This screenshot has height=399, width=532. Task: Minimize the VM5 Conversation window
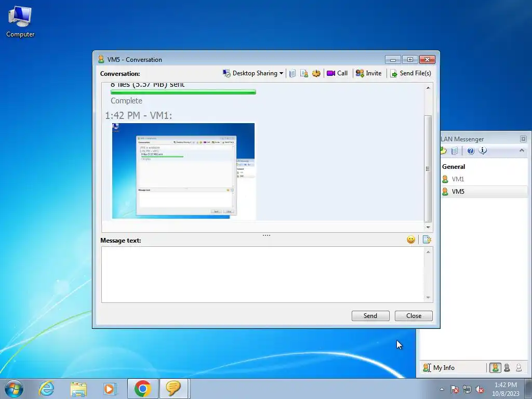[393, 60]
